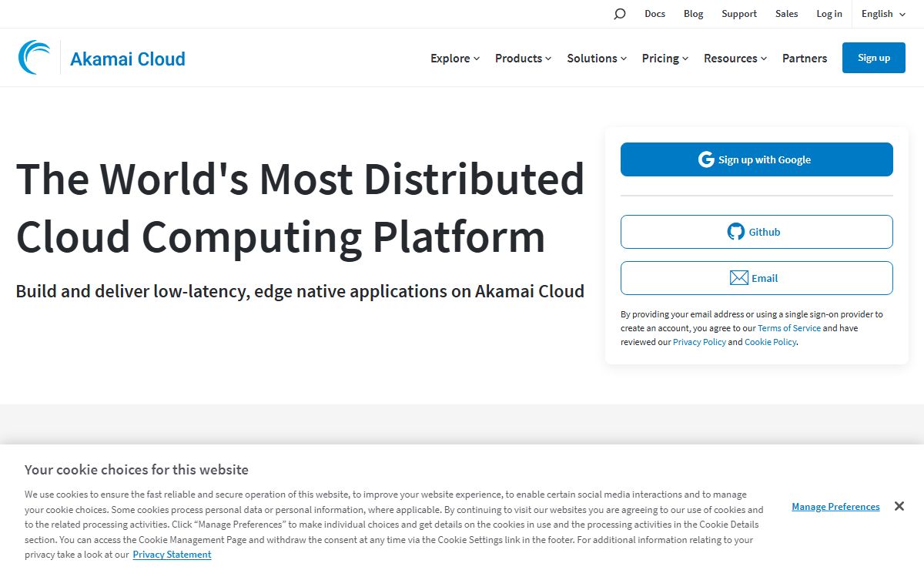The image size is (924, 570).
Task: Click Your cookie choices for this website heading
Action: (x=136, y=469)
